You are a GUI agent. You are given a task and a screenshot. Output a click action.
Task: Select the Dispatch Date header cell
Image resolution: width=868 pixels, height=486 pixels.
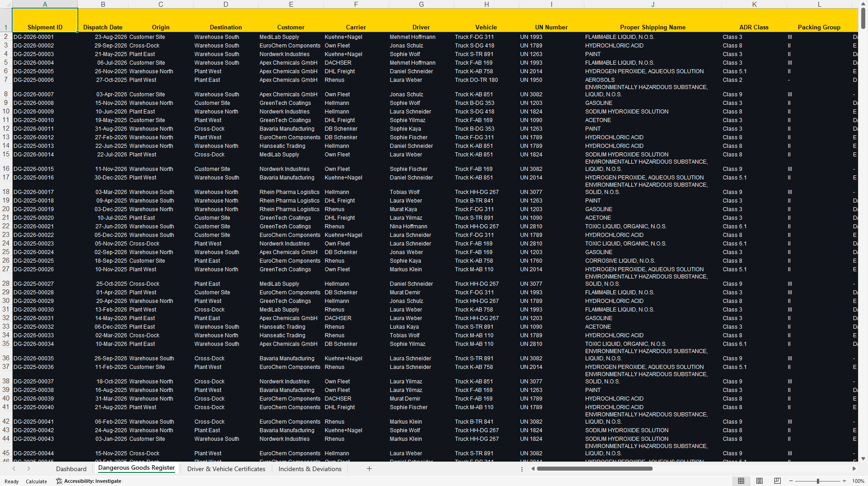click(x=103, y=20)
